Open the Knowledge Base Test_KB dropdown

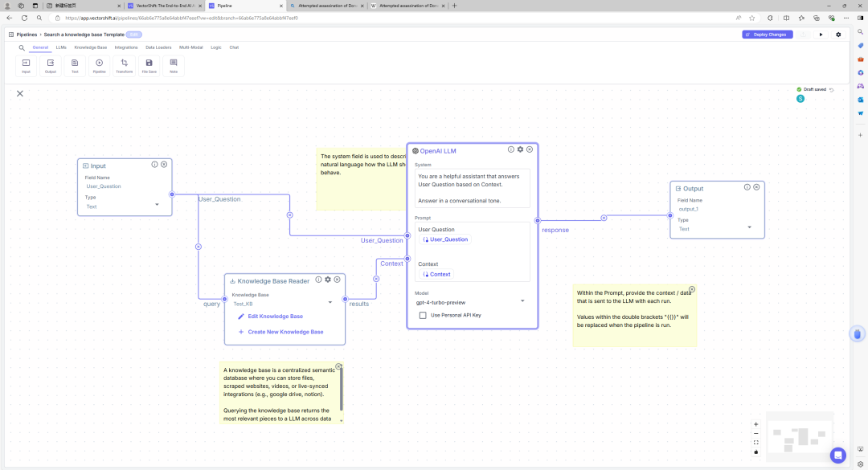(x=330, y=303)
